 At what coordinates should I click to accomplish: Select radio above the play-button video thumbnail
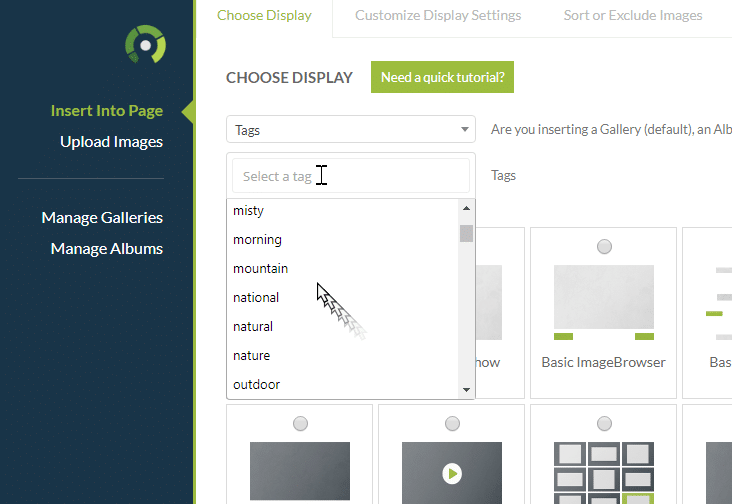[452, 423]
